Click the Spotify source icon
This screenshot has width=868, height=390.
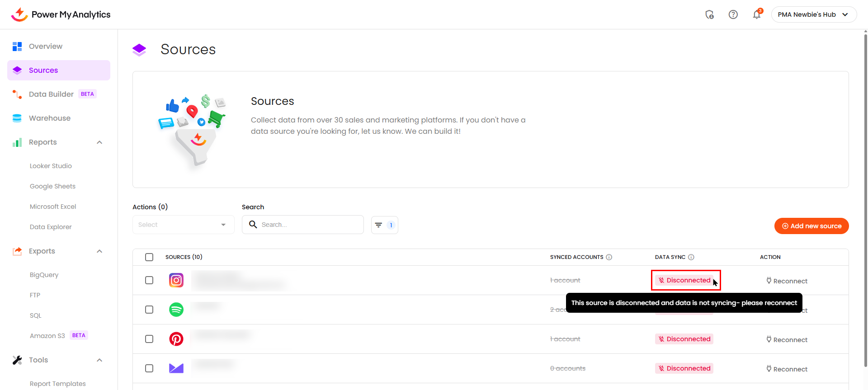pyautogui.click(x=176, y=310)
